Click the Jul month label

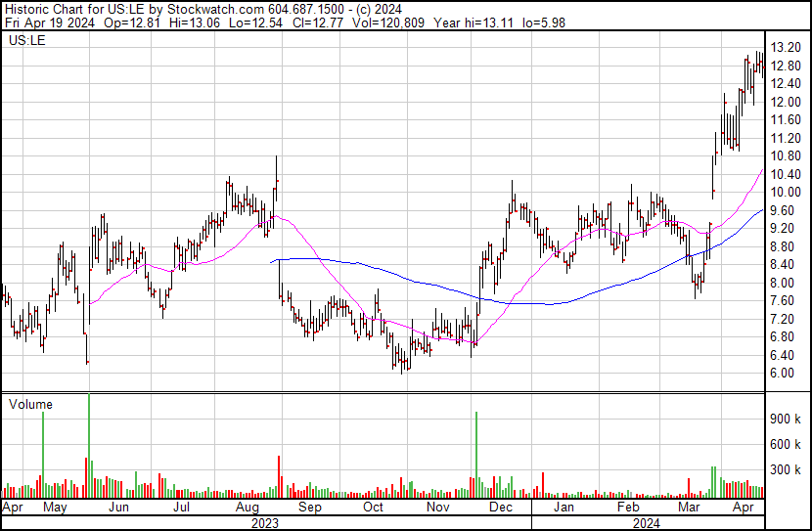(181, 507)
